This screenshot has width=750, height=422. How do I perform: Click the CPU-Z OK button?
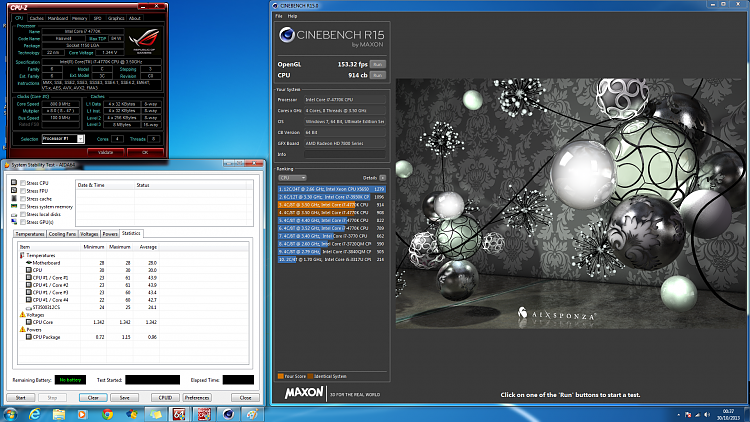[145, 152]
